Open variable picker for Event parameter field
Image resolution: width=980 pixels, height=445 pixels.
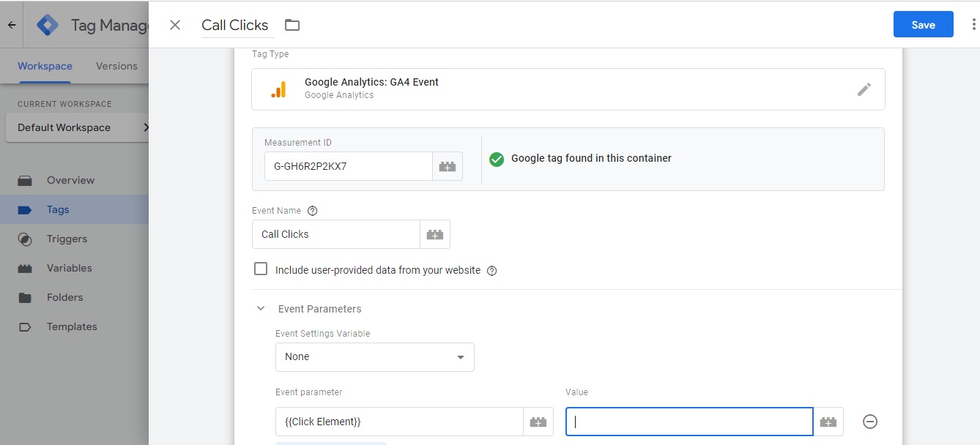538,422
